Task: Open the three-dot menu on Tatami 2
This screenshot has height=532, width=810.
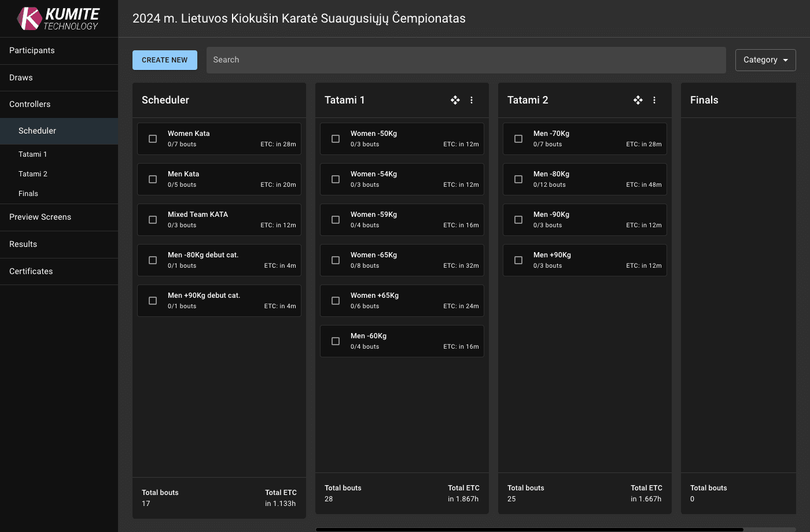Action: pyautogui.click(x=654, y=100)
